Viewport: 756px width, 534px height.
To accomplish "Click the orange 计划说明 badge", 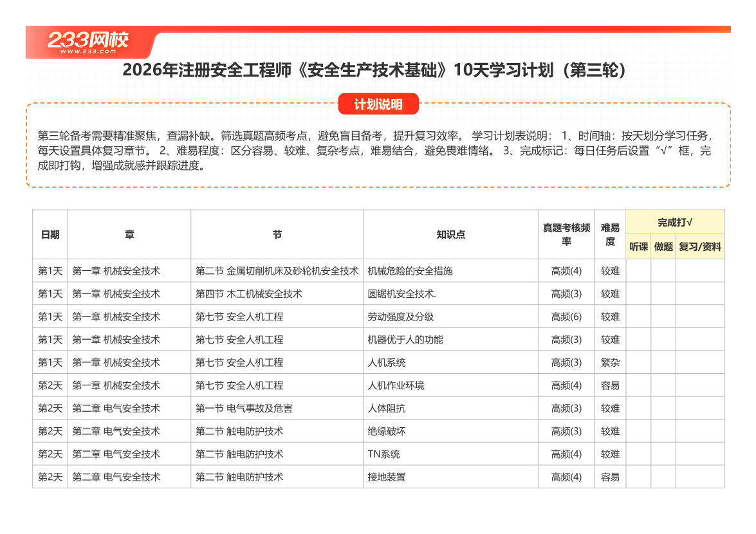I will [x=378, y=104].
